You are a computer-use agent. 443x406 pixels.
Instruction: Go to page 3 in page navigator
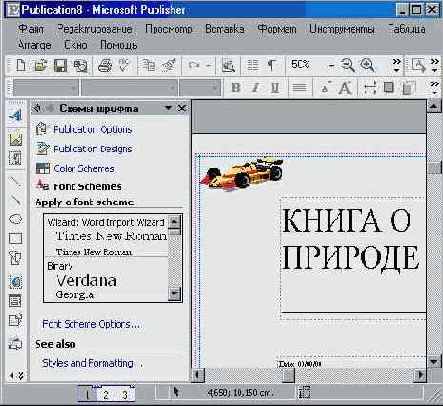[x=124, y=395]
